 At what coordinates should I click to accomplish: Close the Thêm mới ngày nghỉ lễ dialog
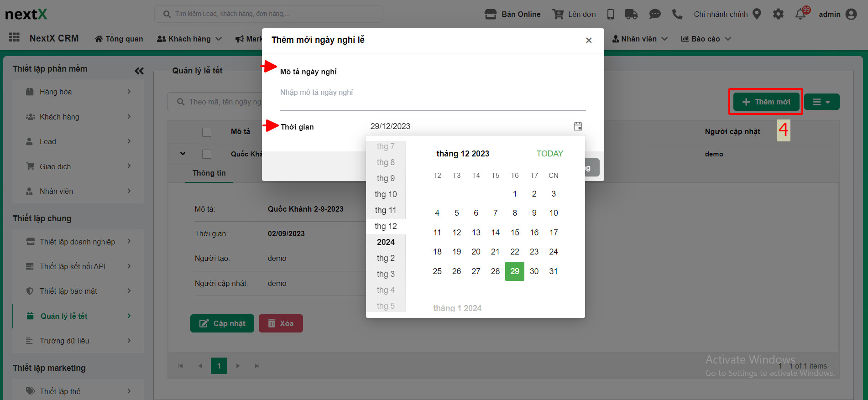click(589, 40)
